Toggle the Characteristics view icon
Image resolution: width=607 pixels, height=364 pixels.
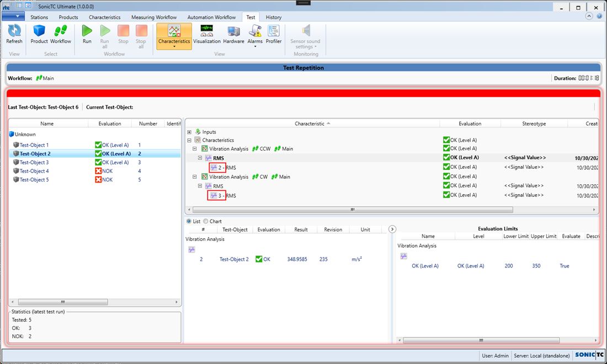(x=174, y=31)
